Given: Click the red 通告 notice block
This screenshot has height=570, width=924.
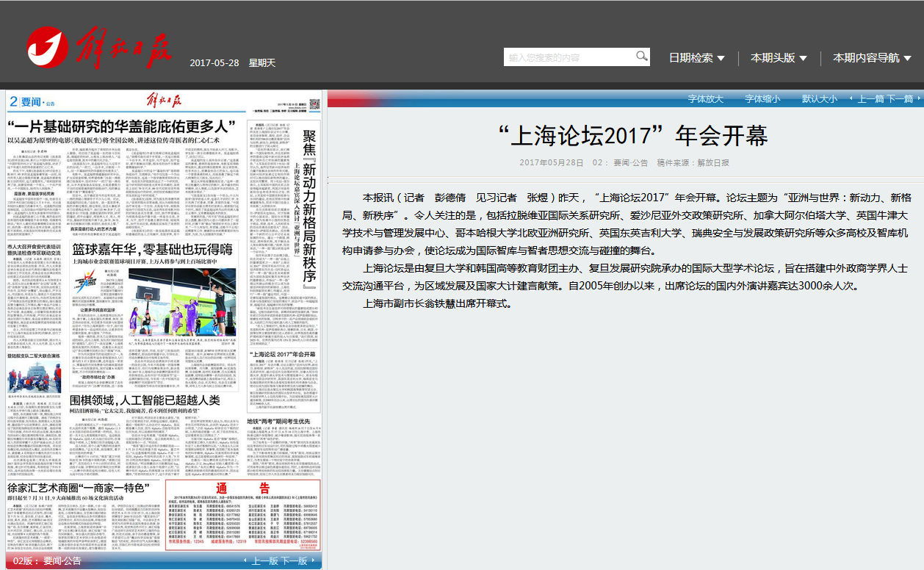Looking at the screenshot, I should 243,514.
